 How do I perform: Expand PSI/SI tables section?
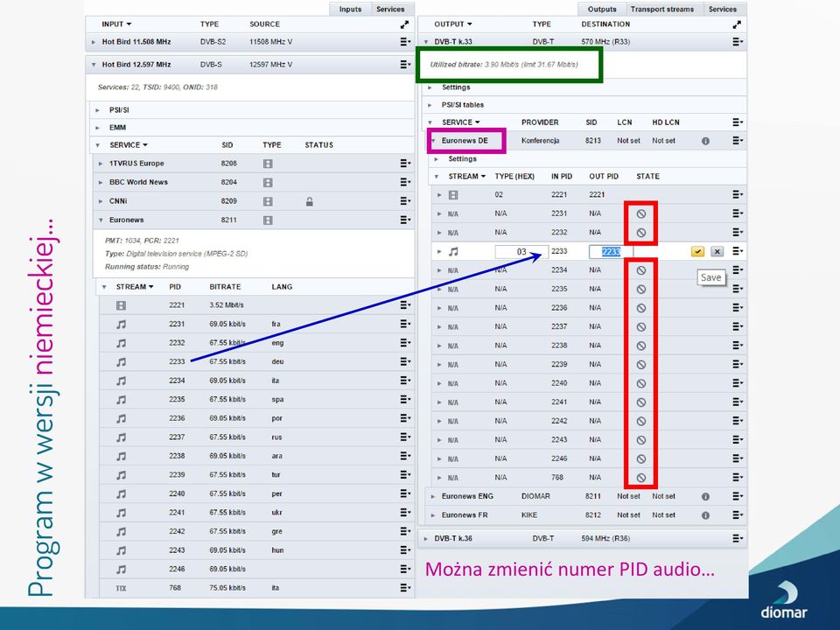pyautogui.click(x=430, y=105)
